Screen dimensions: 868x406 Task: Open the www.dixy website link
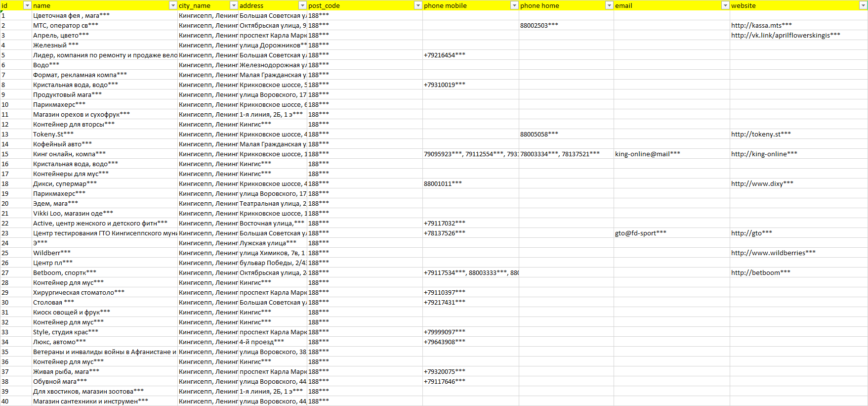[x=762, y=183]
